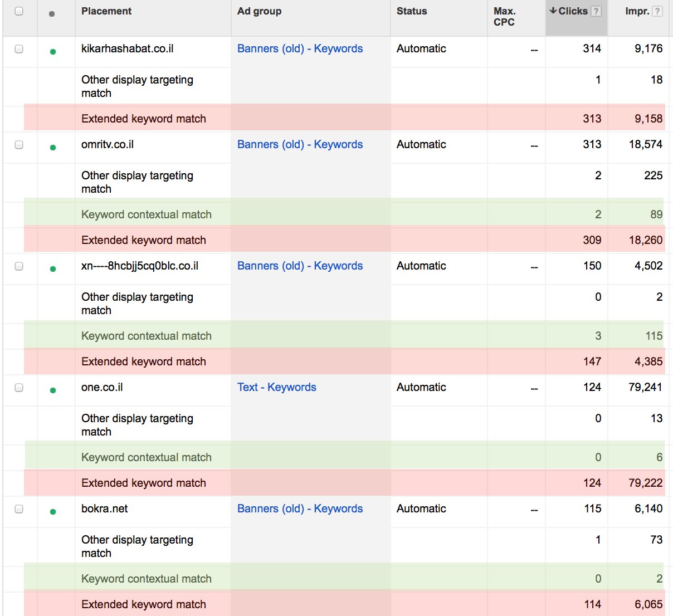This screenshot has width=673, height=616.
Task: Sort by the Status column header
Action: coord(412,11)
